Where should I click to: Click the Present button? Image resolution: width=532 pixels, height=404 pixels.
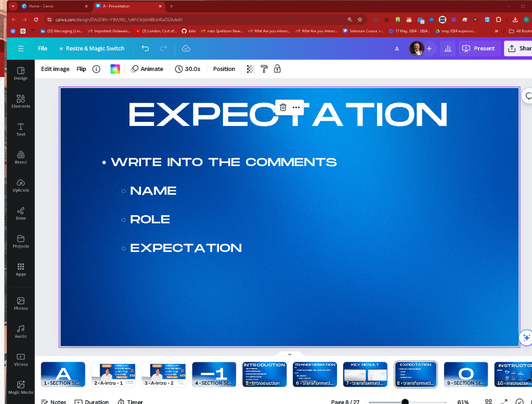tap(479, 48)
